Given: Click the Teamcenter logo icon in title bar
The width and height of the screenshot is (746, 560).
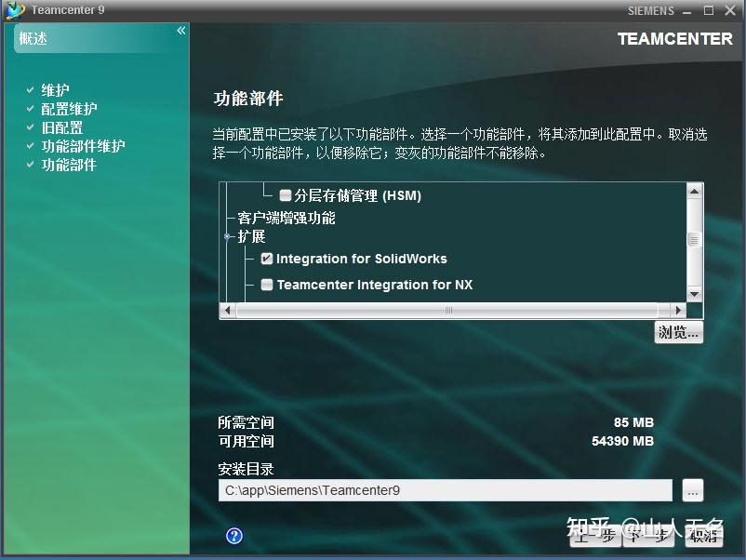Looking at the screenshot, I should click(15, 10).
